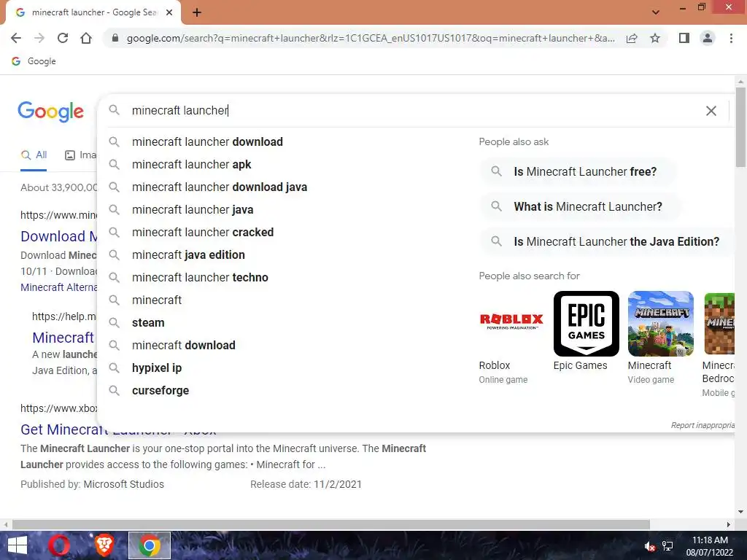The image size is (747, 560).
Task: Open Chrome's three-dot menu
Action: (x=731, y=38)
